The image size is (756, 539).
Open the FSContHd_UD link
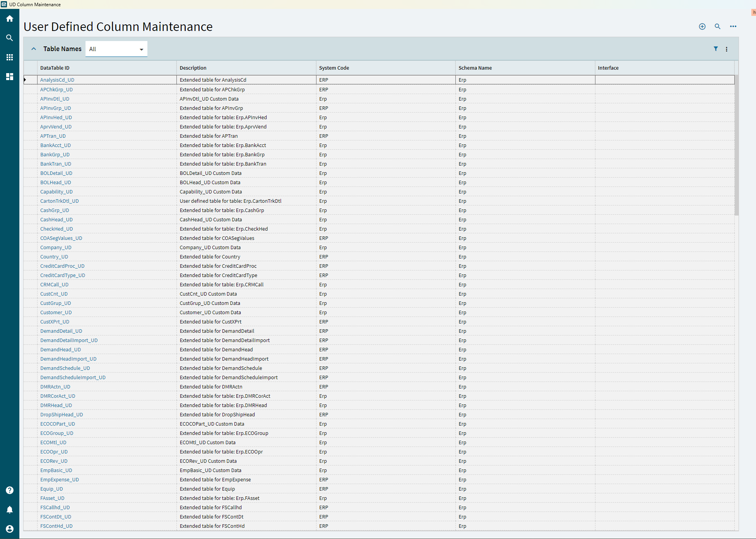(56, 526)
